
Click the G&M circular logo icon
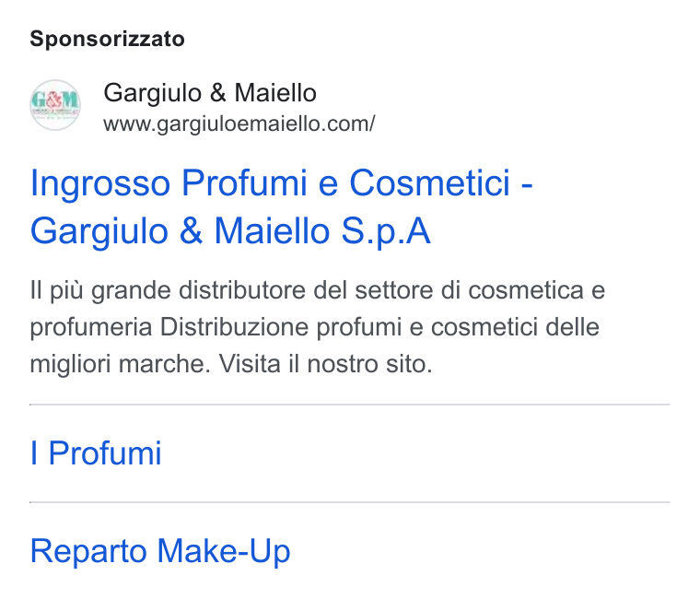(x=55, y=105)
